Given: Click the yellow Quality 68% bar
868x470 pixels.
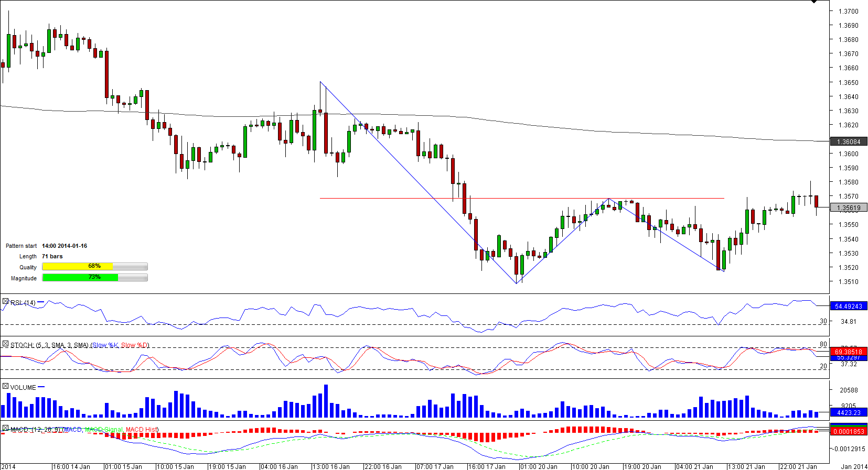Looking at the screenshot, I should tap(78, 267).
